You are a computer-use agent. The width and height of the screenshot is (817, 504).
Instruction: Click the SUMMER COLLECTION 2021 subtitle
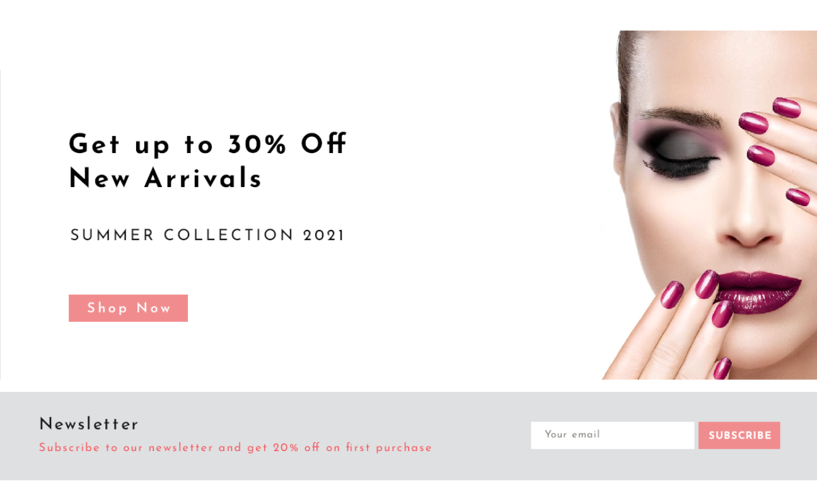(x=207, y=236)
